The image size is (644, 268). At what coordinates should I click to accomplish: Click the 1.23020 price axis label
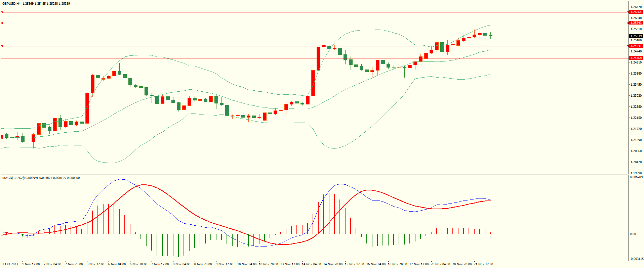tap(636, 96)
